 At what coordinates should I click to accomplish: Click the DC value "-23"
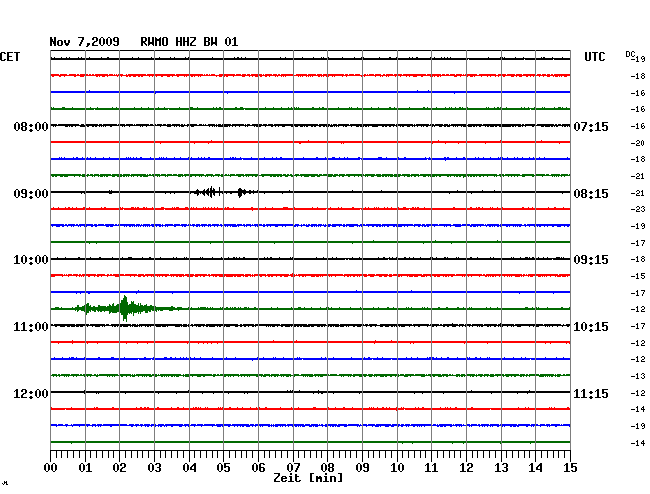(638, 209)
